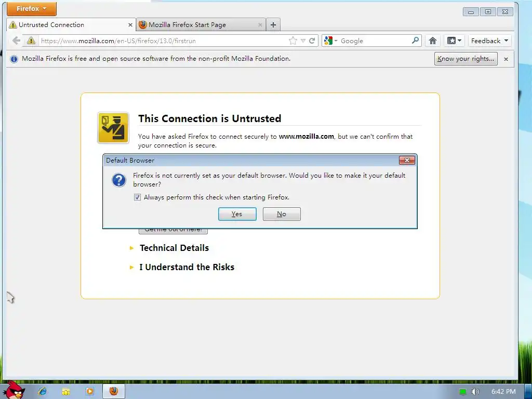This screenshot has width=532, height=399.
Task: Open the media player taskbar icon
Action: point(89,391)
